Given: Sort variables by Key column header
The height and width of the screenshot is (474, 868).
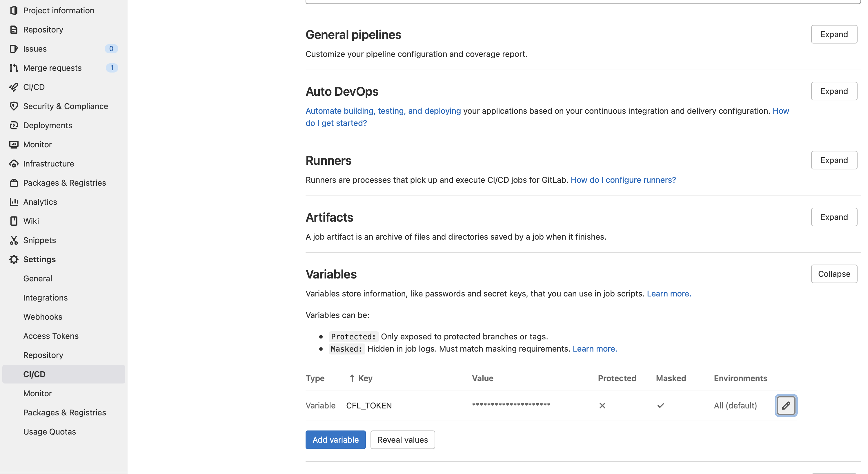Looking at the screenshot, I should tap(365, 378).
